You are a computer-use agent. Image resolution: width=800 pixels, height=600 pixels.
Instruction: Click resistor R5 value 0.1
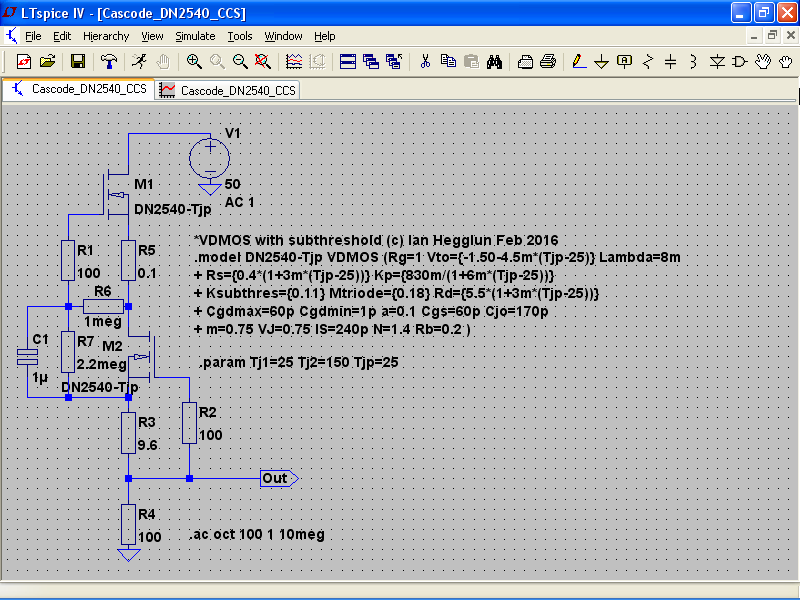[x=147, y=273]
